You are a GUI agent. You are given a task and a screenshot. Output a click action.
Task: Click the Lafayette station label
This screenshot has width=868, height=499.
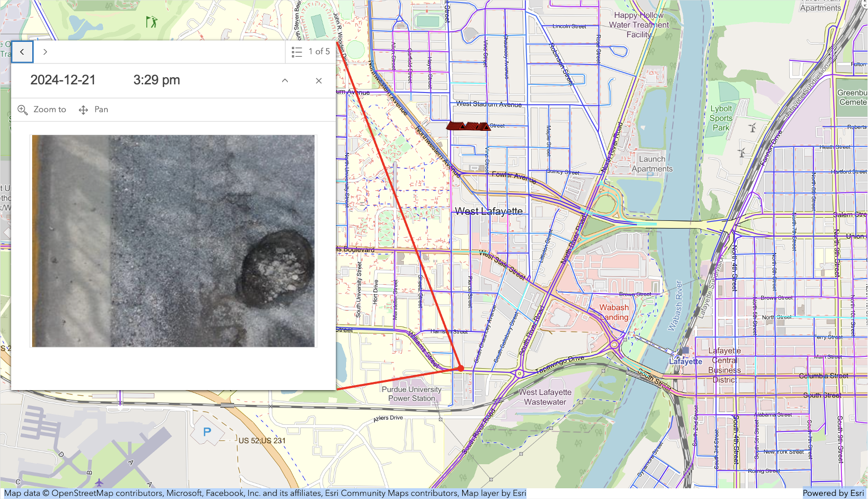point(686,361)
